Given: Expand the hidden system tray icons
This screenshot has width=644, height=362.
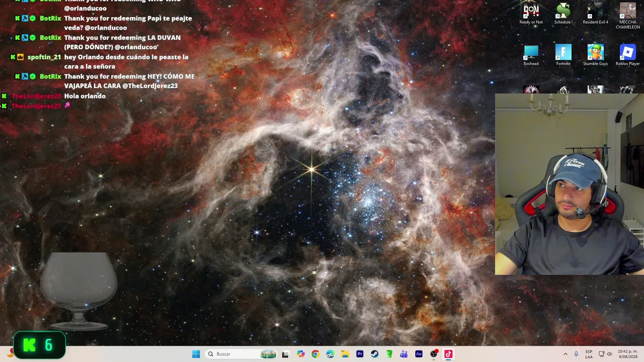Looking at the screenshot, I should (565, 354).
